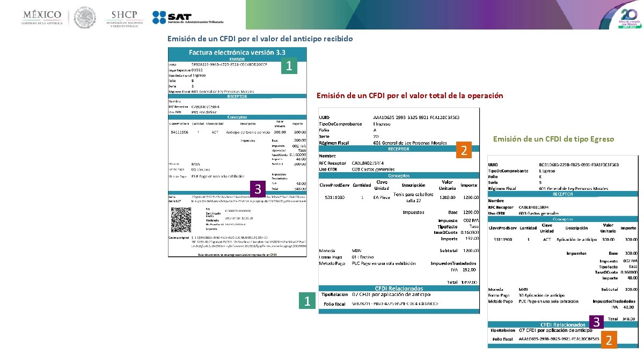The height and width of the screenshot is (362, 644).
Task: Click UUID AAA1D635 on second invoice
Action: coord(416,117)
